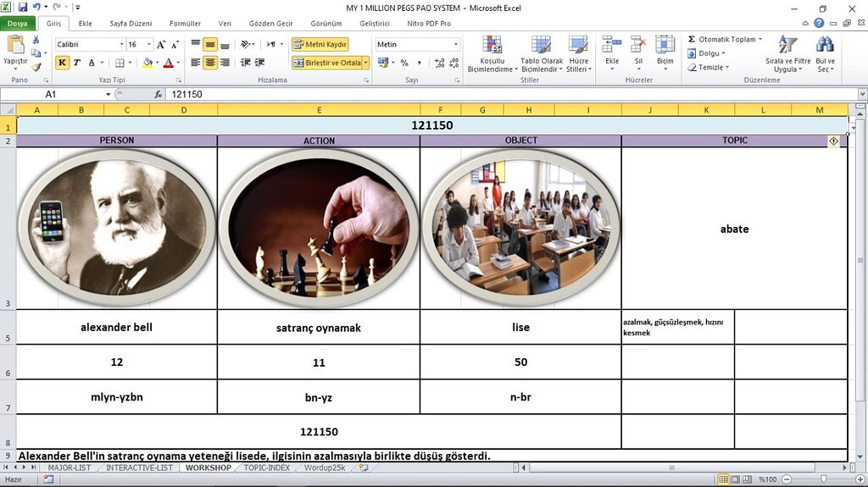Click the zoom slider in the status bar
This screenshot has width=868, height=487.
tap(823, 479)
